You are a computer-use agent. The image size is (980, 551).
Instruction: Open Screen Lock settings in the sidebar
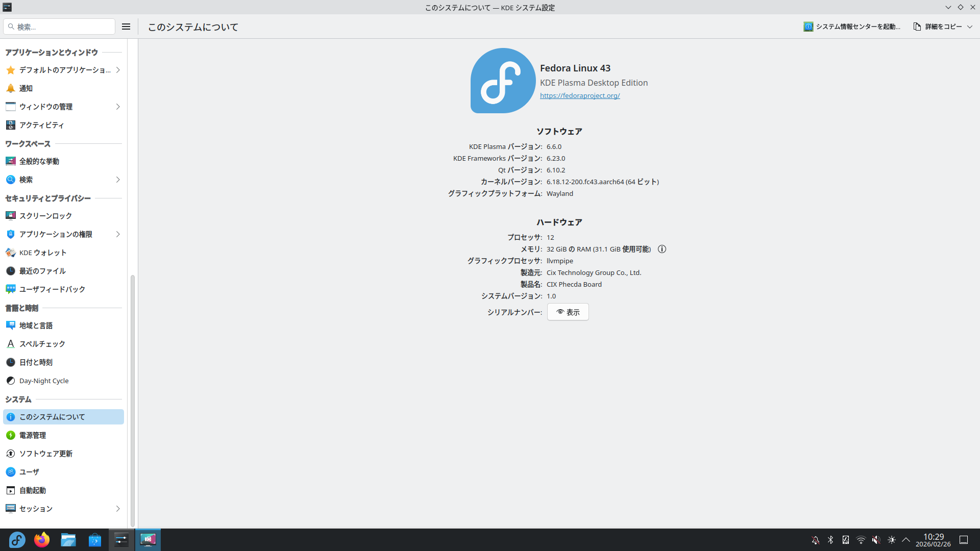click(x=45, y=216)
